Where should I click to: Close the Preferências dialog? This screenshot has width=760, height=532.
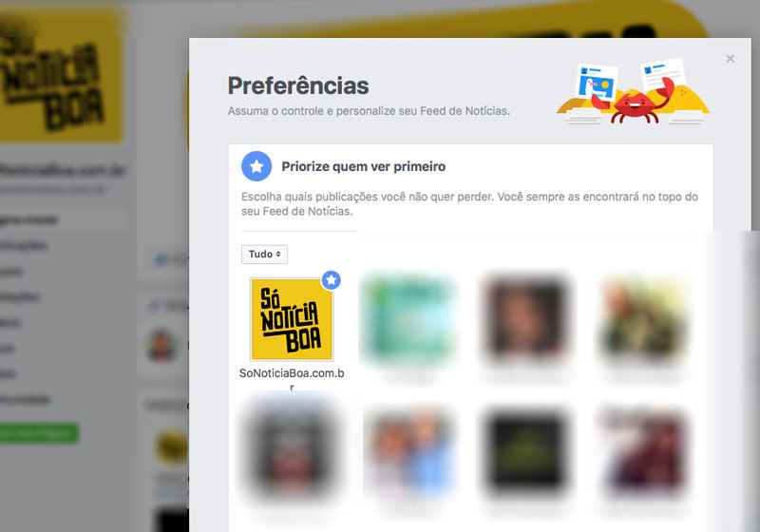[730, 59]
